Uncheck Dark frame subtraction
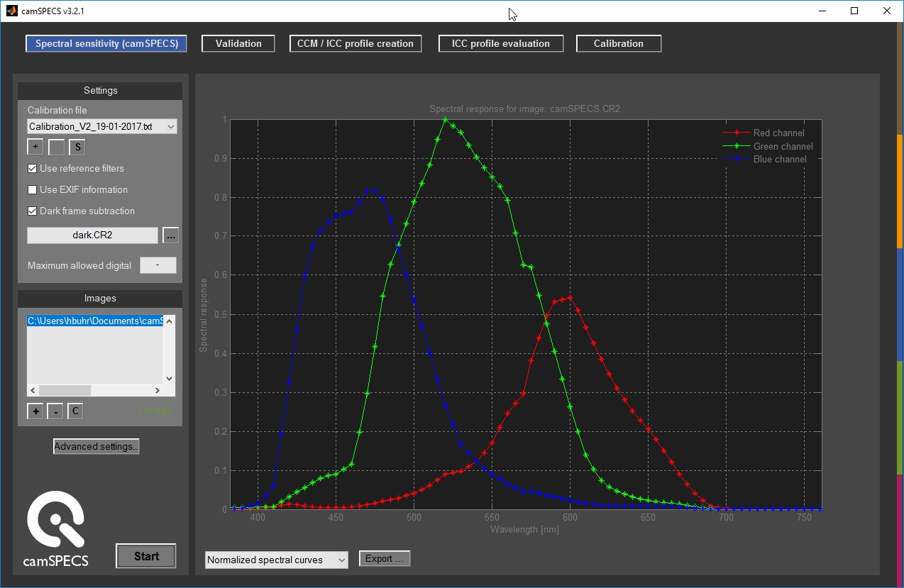904x588 pixels. click(33, 211)
